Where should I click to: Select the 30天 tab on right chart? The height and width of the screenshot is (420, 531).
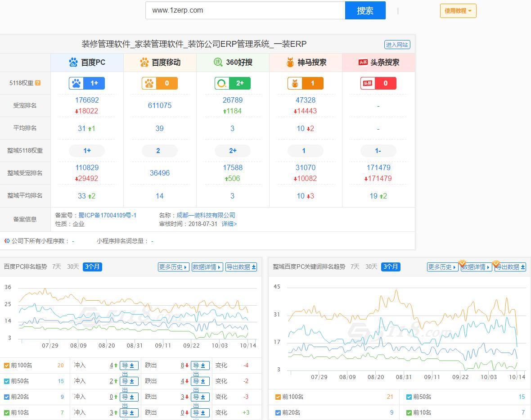click(371, 266)
